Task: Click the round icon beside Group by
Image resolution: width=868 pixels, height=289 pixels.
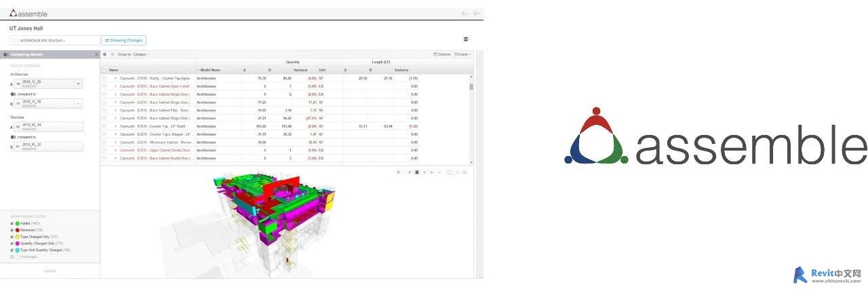Action: (113, 54)
